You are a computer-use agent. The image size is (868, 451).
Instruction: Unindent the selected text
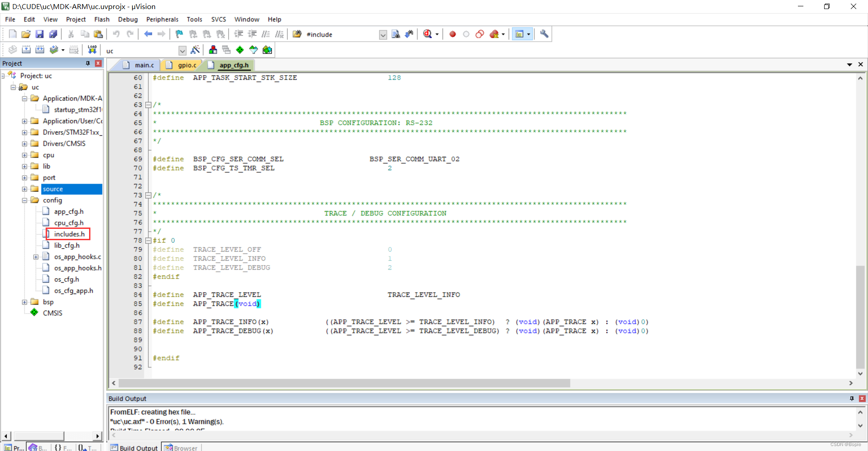tap(252, 34)
